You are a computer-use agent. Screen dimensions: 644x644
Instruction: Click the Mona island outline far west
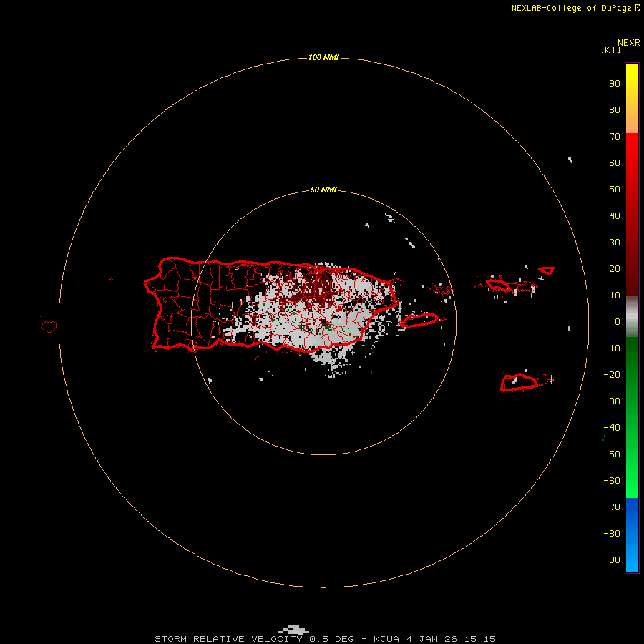click(49, 327)
